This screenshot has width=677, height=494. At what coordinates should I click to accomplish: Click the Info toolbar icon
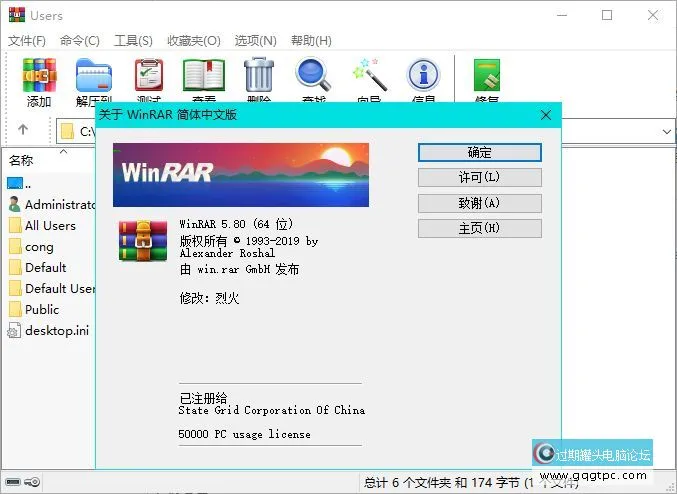coord(424,75)
